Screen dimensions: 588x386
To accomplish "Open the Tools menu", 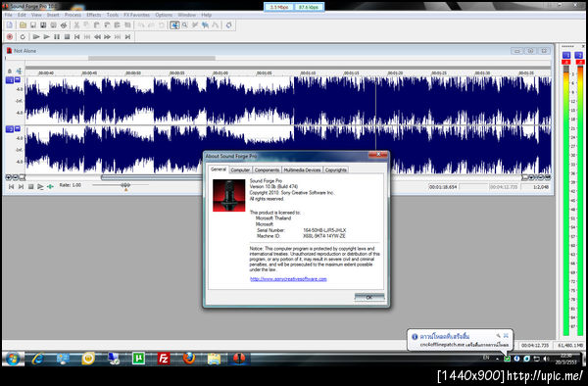I will tap(112, 15).
